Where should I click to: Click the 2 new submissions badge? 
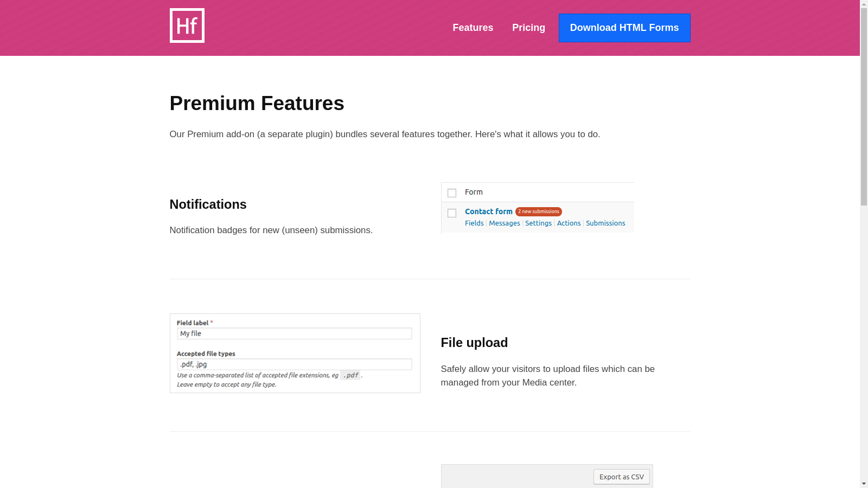tap(538, 211)
